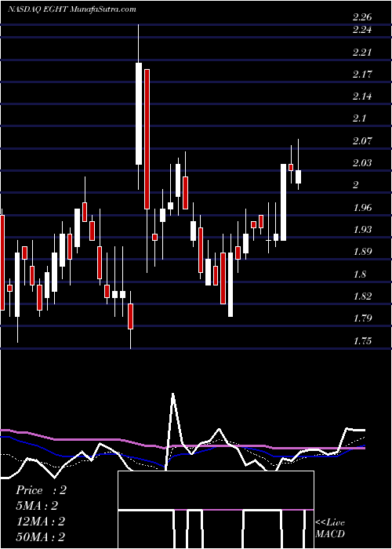Click the 1.89 price axis label
The height and width of the screenshot is (549, 392).
(x=362, y=252)
